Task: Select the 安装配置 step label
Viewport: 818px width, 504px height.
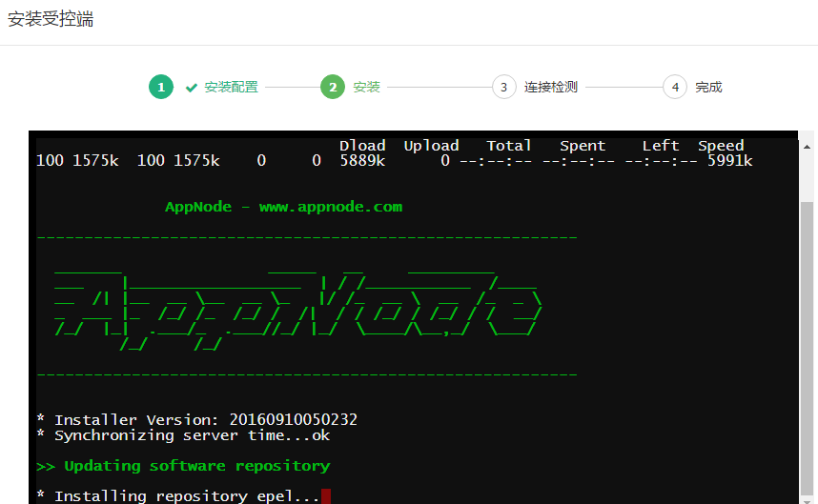Action: coord(231,87)
